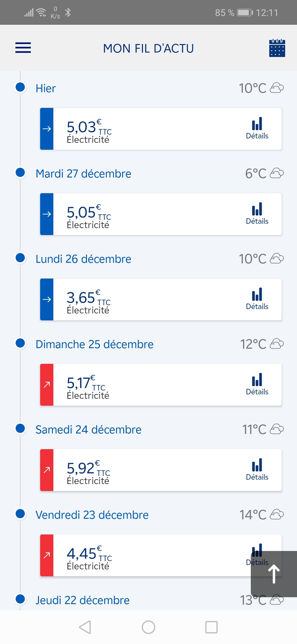Tap the blue stable arrow on 5,05 € card
Screen dimensions: 297x644
[x=47, y=214]
